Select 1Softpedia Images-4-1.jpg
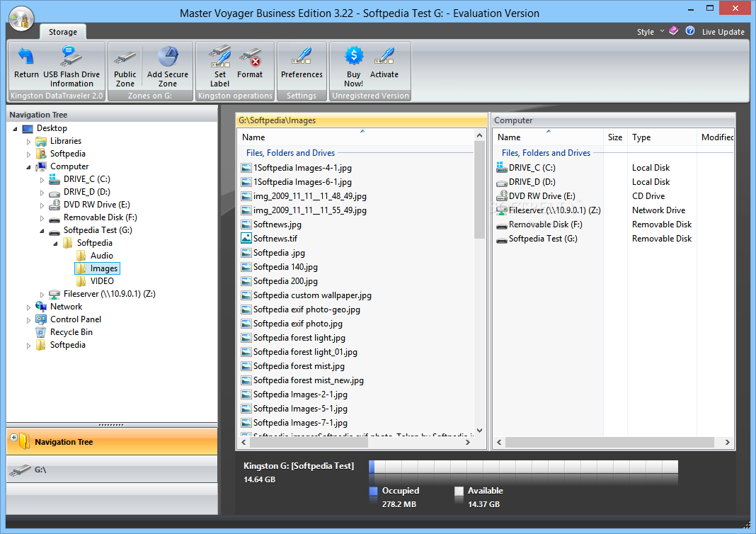 [x=296, y=167]
